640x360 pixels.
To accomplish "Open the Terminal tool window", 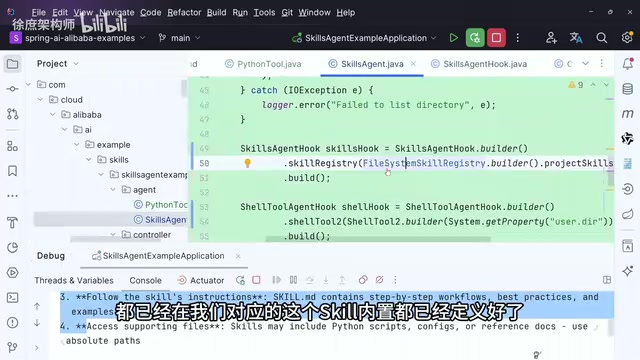I will [x=13, y=298].
